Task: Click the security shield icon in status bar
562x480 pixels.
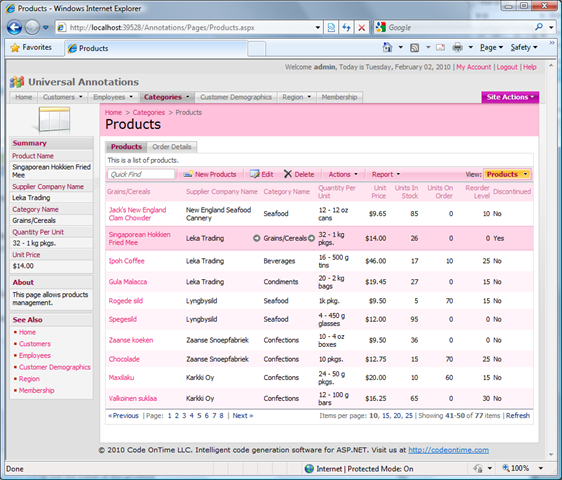Action: click(477, 468)
